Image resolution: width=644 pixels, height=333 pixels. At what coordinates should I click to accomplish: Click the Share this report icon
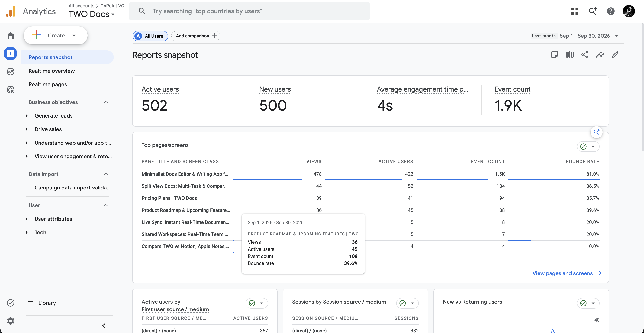coord(585,55)
